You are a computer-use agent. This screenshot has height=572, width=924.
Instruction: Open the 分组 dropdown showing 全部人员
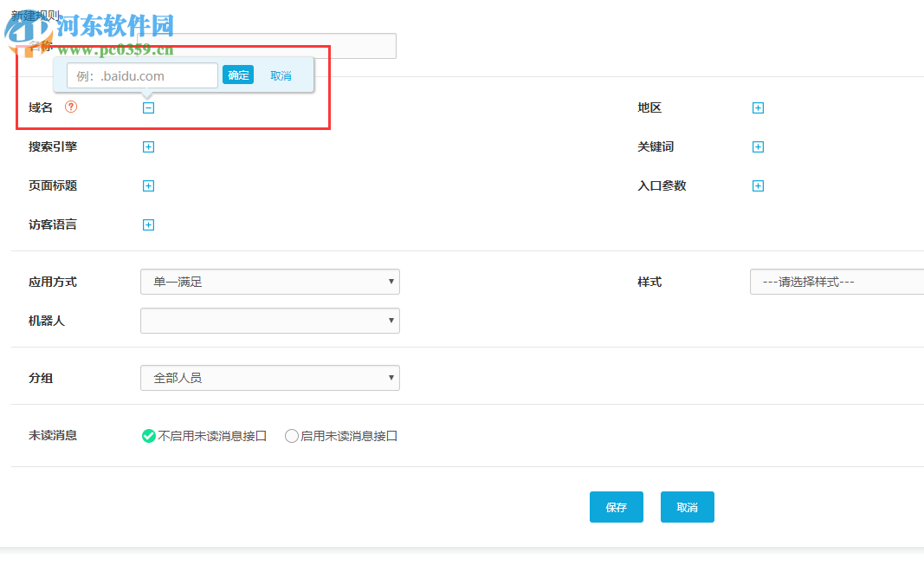pyautogui.click(x=269, y=378)
